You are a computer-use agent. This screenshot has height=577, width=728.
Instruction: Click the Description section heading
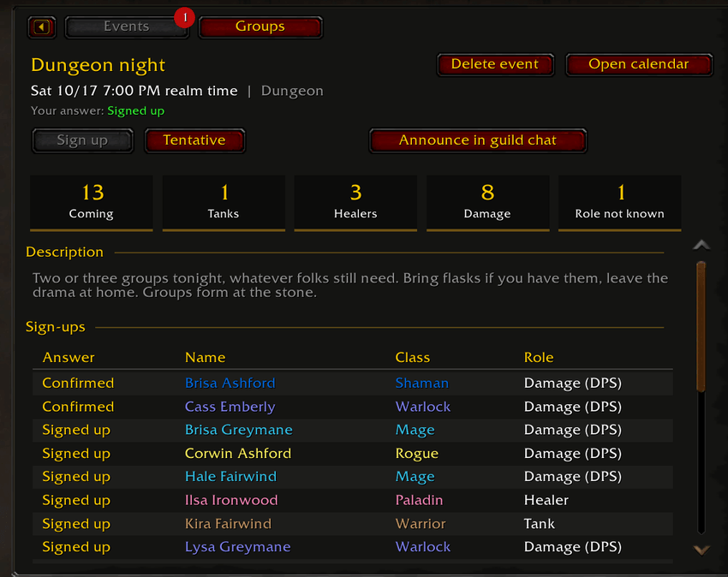tap(64, 252)
